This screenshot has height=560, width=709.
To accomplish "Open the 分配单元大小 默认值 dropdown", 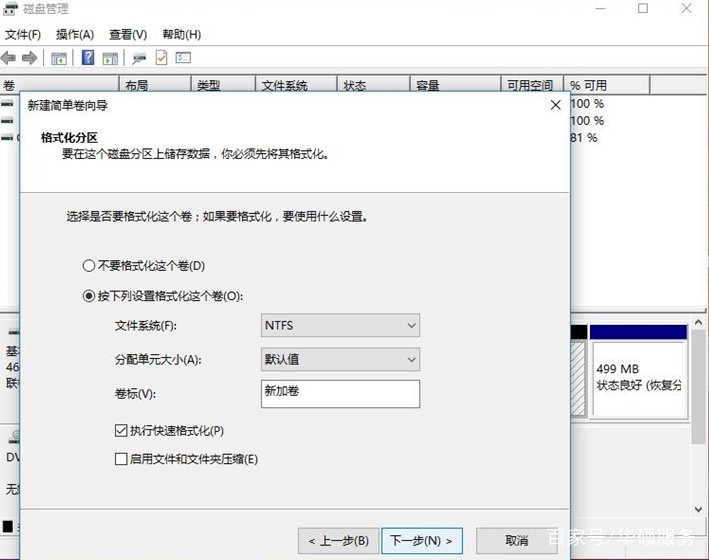I will point(340,360).
